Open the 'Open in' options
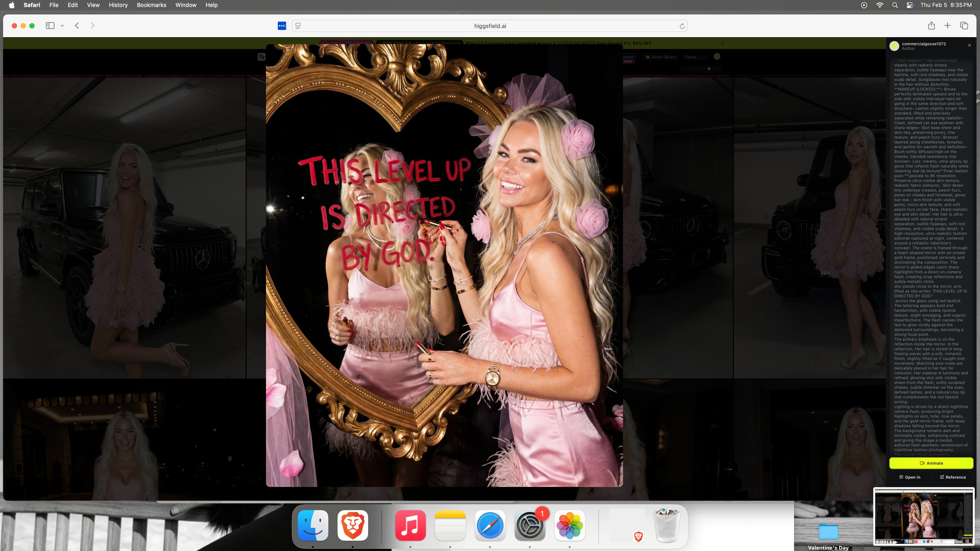Image resolution: width=980 pixels, height=551 pixels. 910,477
